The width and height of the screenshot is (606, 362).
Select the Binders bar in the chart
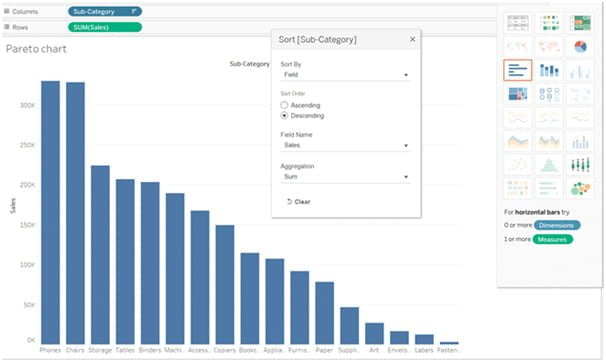(x=150, y=263)
